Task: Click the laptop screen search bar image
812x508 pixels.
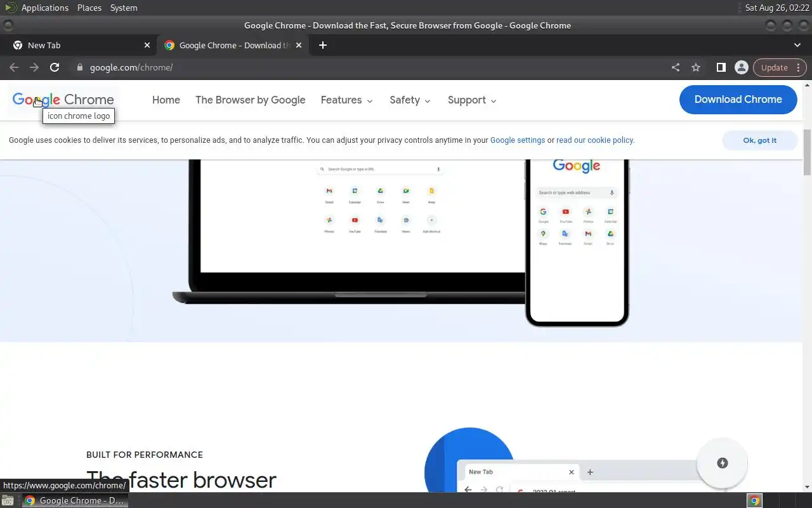Action: [x=380, y=170]
